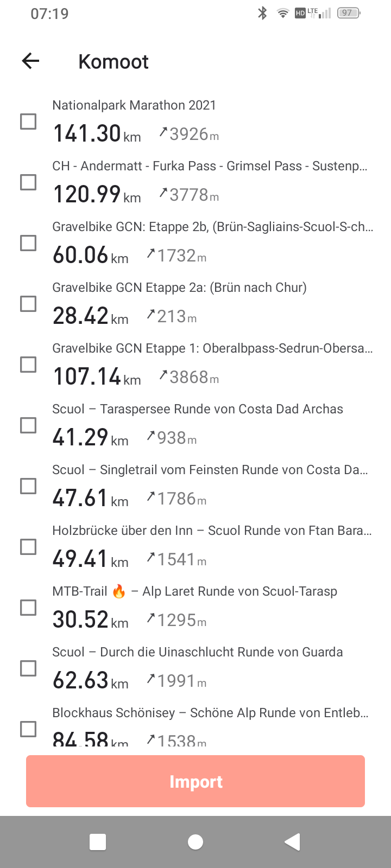Check the Nationalpark Marathon 2021 checkbox
Viewport: 391px width, 868px height.
(x=28, y=121)
